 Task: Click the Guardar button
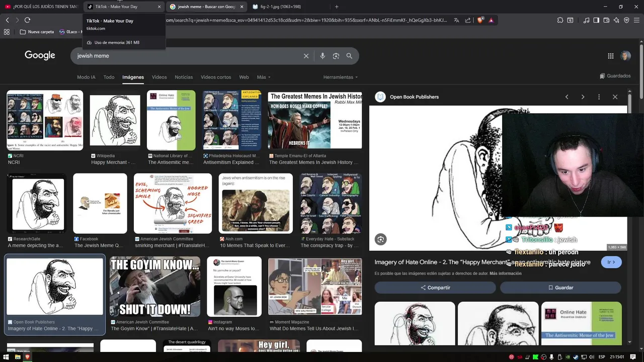(x=560, y=288)
